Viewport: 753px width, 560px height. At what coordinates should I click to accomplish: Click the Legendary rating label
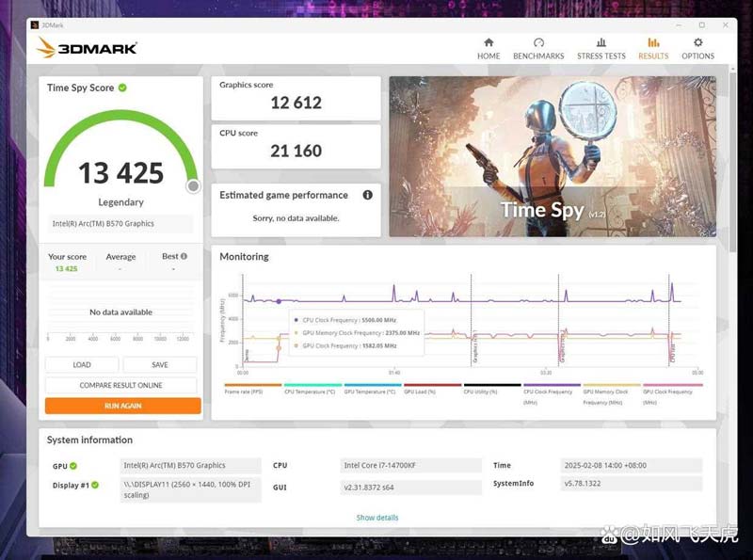(121, 202)
